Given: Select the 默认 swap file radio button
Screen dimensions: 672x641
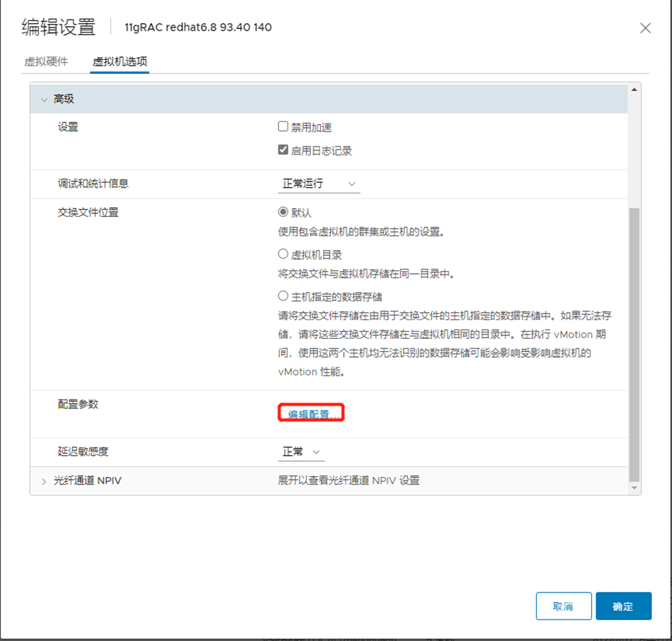Looking at the screenshot, I should click(x=283, y=212).
